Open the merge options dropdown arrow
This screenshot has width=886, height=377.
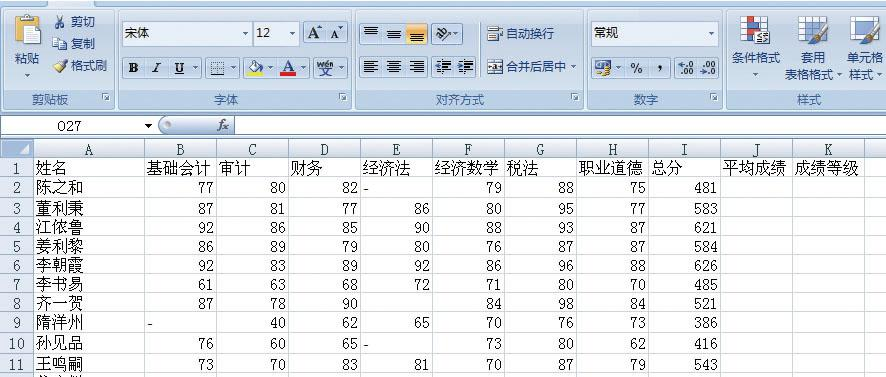point(574,67)
